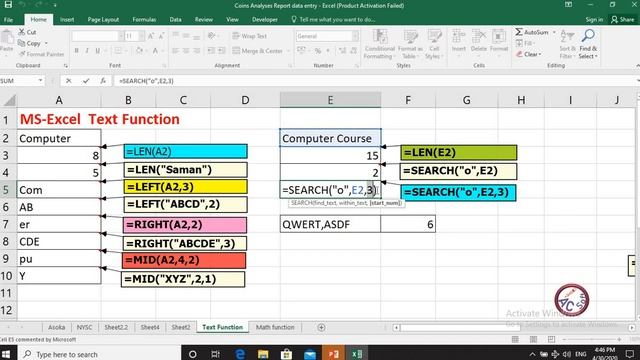Toggle Underline formatting

98,51
